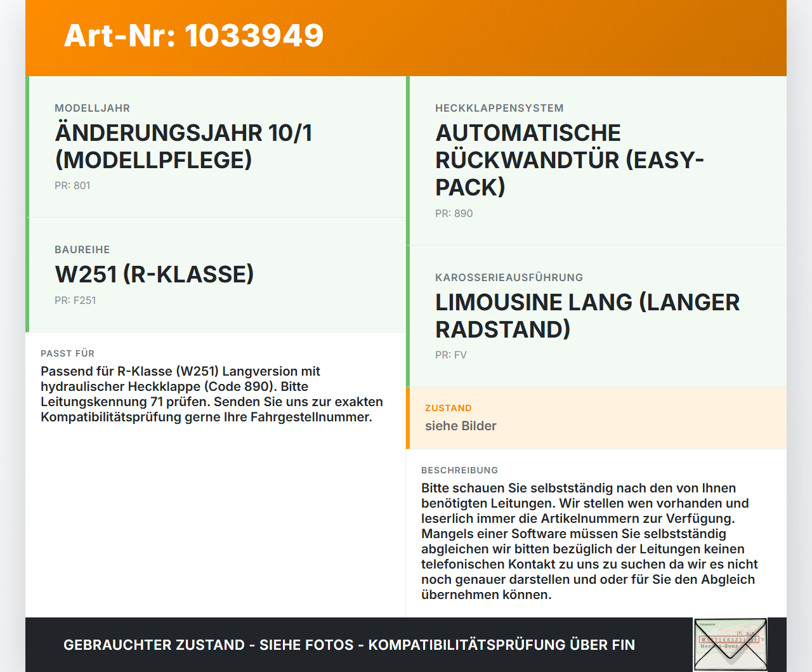Viewport: 812px width, 672px height.
Task: Select LIMOUSINE LANG (LANGER RADSTAND) value
Action: 587,316
